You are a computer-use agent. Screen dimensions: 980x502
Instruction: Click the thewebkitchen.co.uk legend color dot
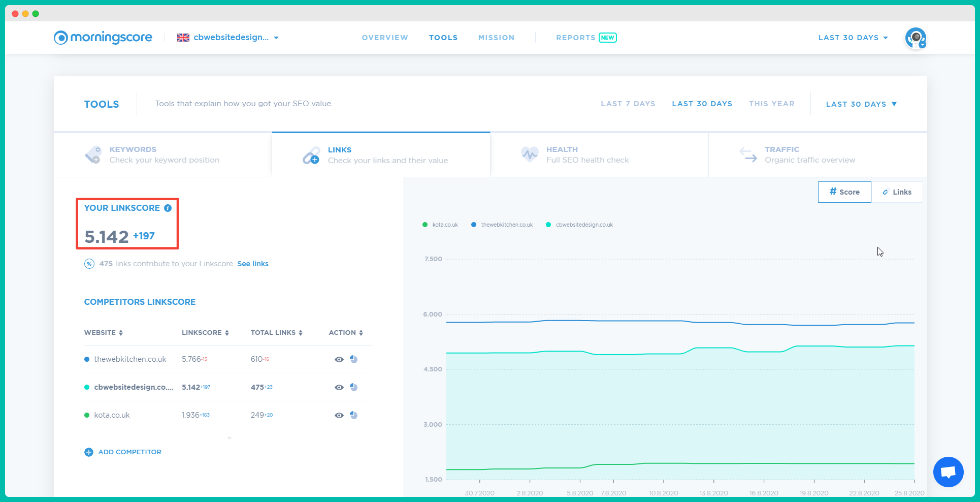(474, 225)
